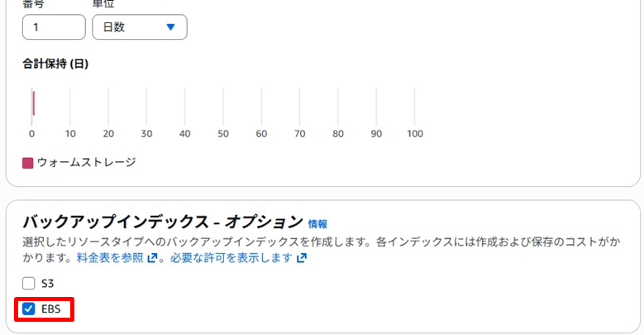This screenshot has width=644, height=335.
Task: Click the pink ウォームストレージ legend square
Action: [27, 163]
